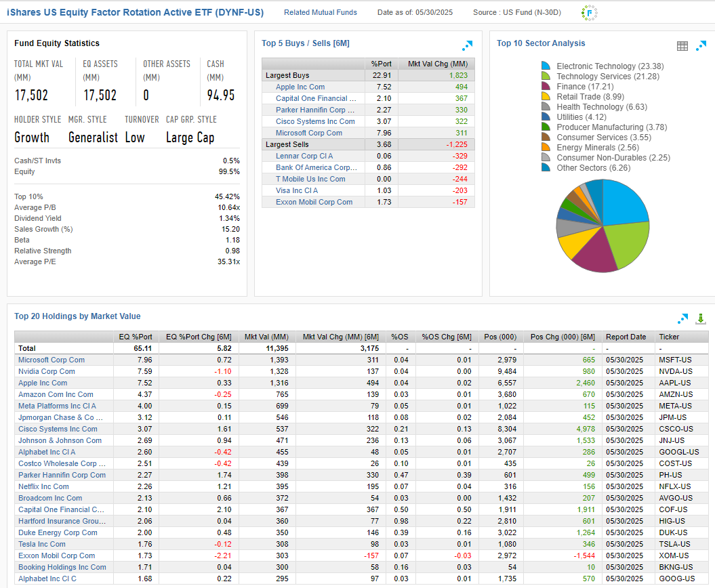Open Parker Hannifin Corp in Largest Buys

pos(315,110)
